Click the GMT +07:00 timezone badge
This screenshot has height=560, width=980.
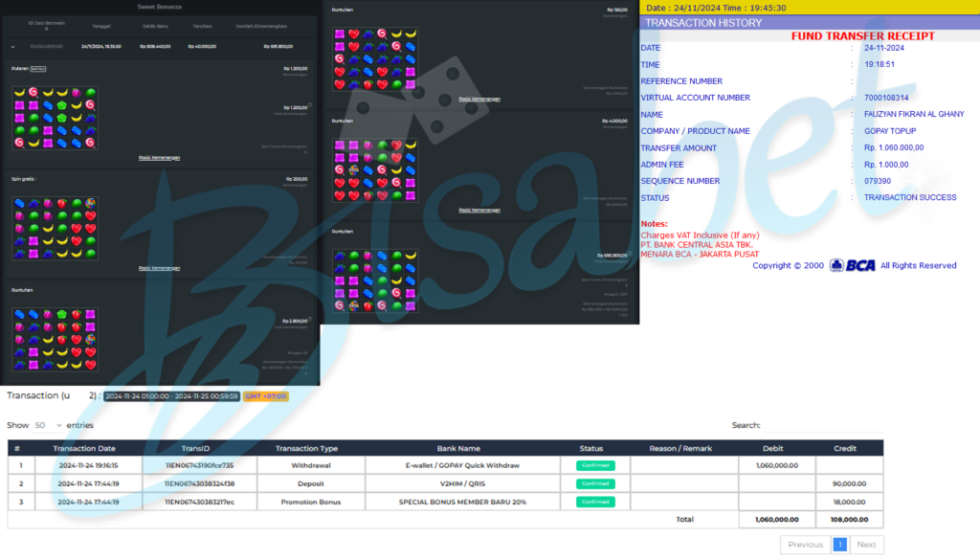[266, 396]
